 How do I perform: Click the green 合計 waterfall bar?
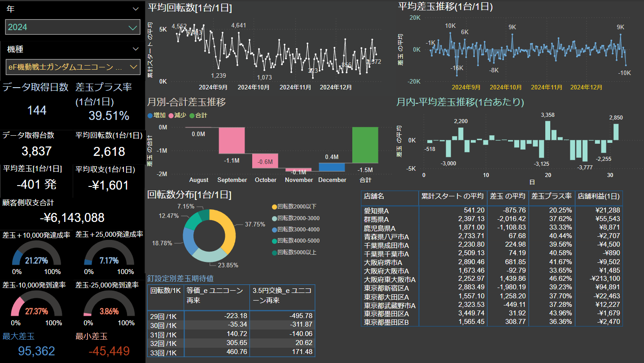click(365, 145)
